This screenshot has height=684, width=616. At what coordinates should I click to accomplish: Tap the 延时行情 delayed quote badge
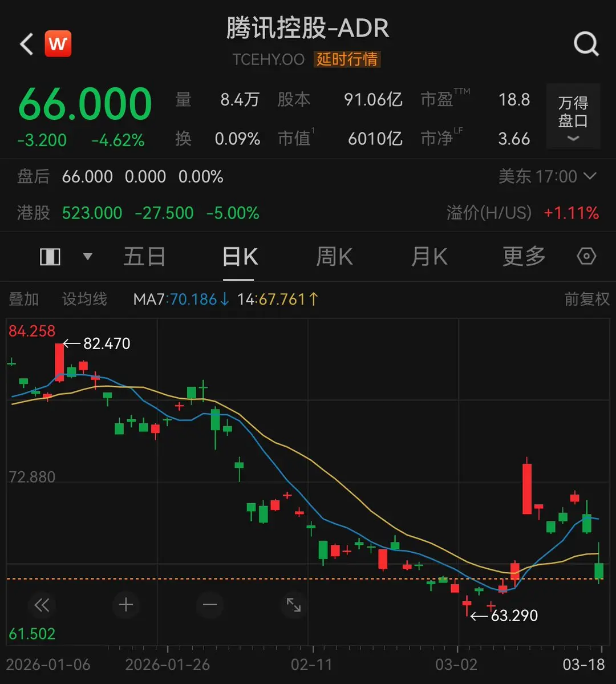tap(347, 59)
